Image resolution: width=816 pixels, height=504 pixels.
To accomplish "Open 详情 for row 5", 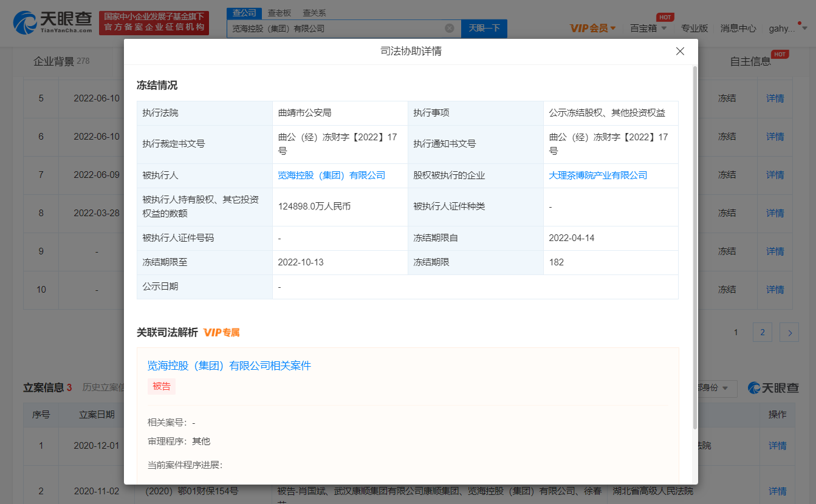I will point(775,98).
